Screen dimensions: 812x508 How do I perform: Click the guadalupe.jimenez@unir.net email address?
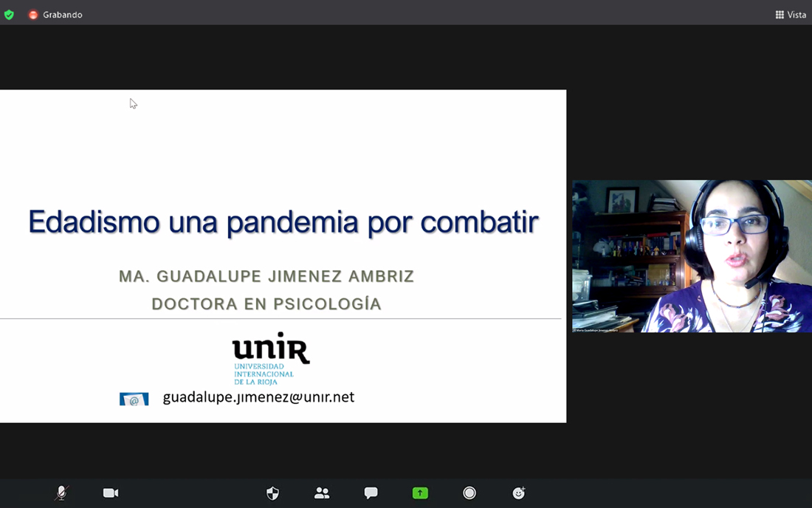pyautogui.click(x=258, y=397)
